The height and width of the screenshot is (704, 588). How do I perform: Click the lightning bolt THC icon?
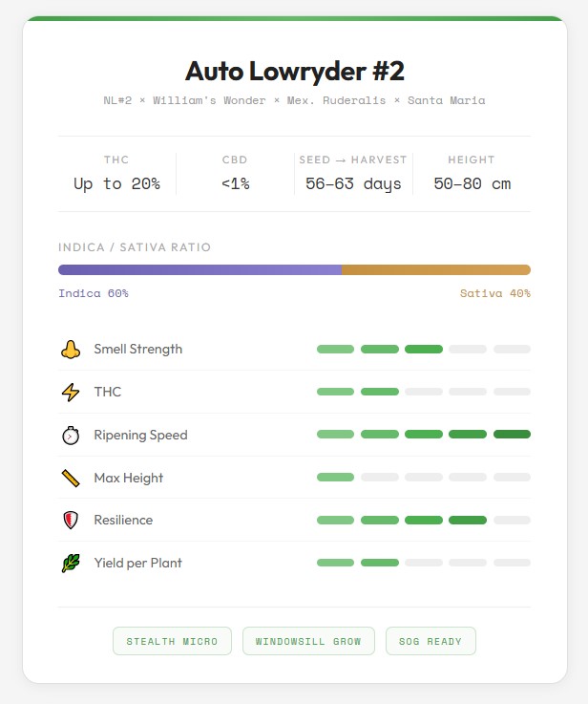(x=71, y=393)
